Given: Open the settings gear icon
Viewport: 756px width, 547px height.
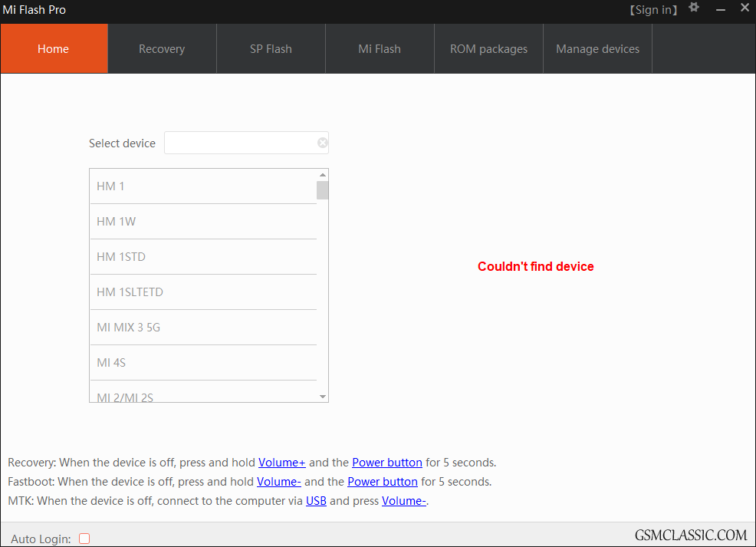Looking at the screenshot, I should click(x=694, y=8).
